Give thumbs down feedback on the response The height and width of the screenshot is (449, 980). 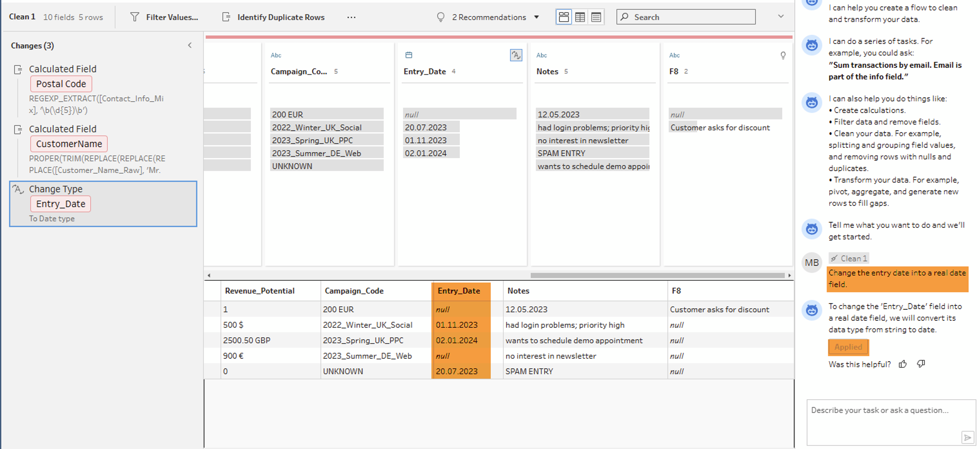(921, 364)
